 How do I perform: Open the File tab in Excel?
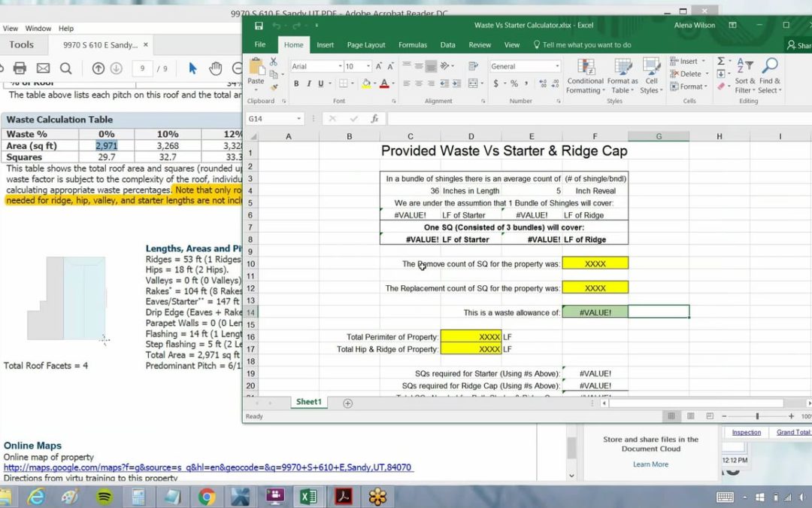(x=260, y=44)
